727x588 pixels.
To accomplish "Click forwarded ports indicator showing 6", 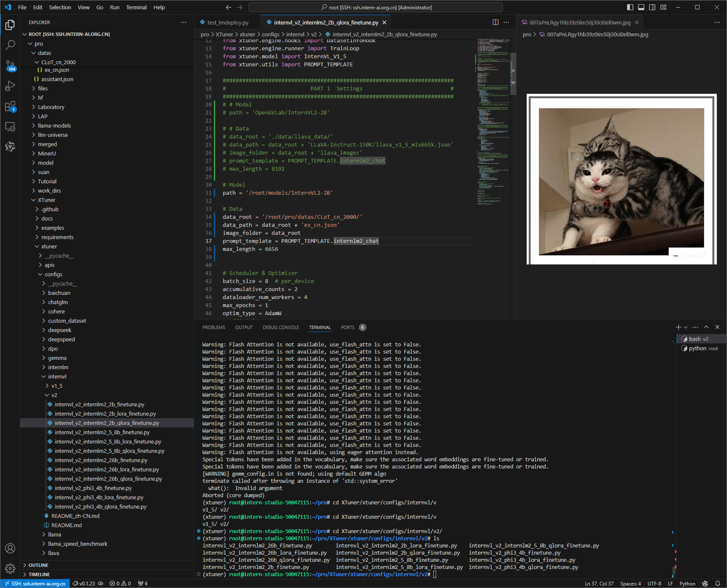I will click(143, 584).
